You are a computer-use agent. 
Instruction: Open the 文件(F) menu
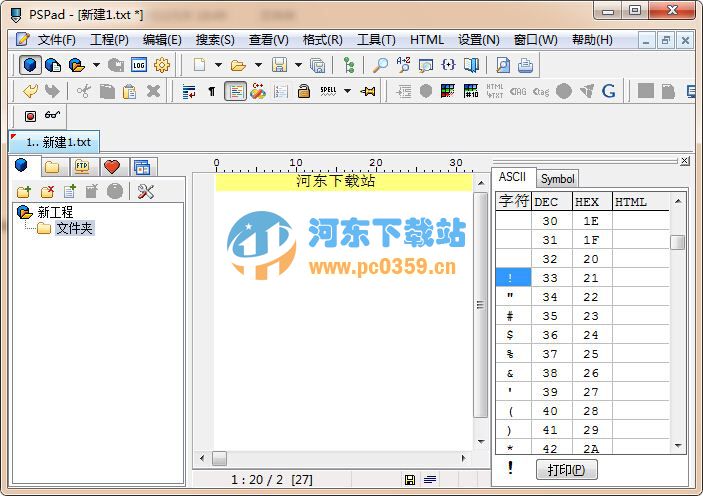(x=56, y=40)
